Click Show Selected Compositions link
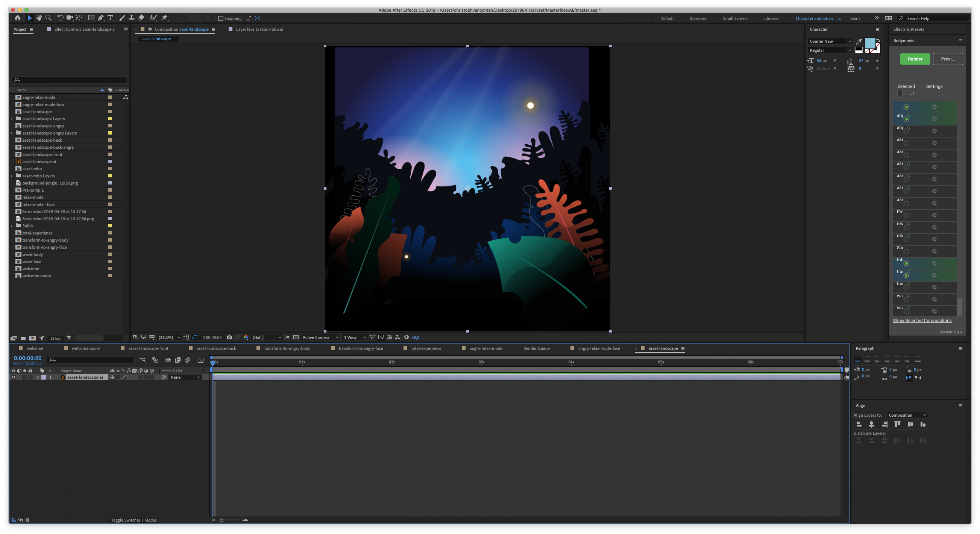Image resolution: width=980 pixels, height=534 pixels. (x=922, y=321)
